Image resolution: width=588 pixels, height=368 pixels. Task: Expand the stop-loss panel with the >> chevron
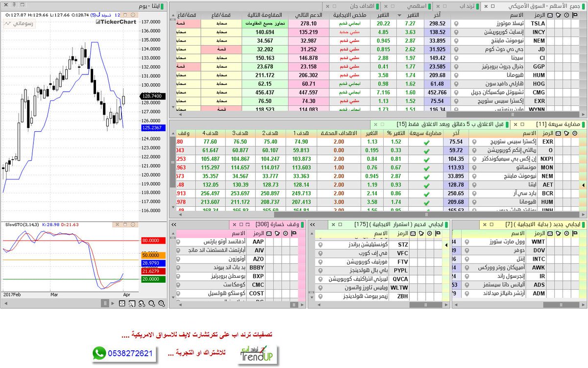[x=173, y=224]
